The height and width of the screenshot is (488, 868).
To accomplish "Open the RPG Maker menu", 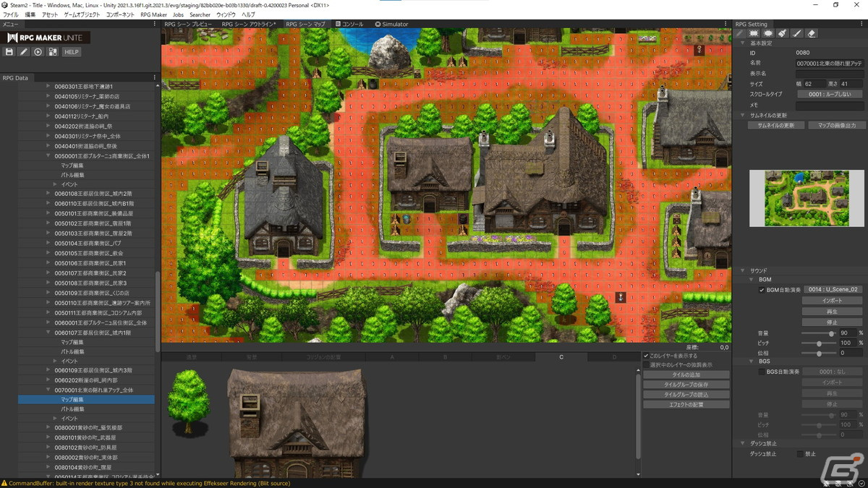I will tap(153, 14).
